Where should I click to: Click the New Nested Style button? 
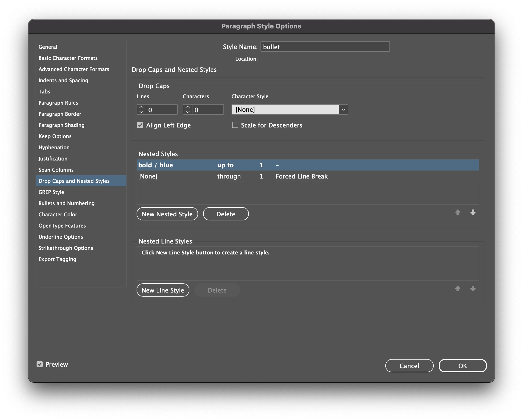coord(167,214)
